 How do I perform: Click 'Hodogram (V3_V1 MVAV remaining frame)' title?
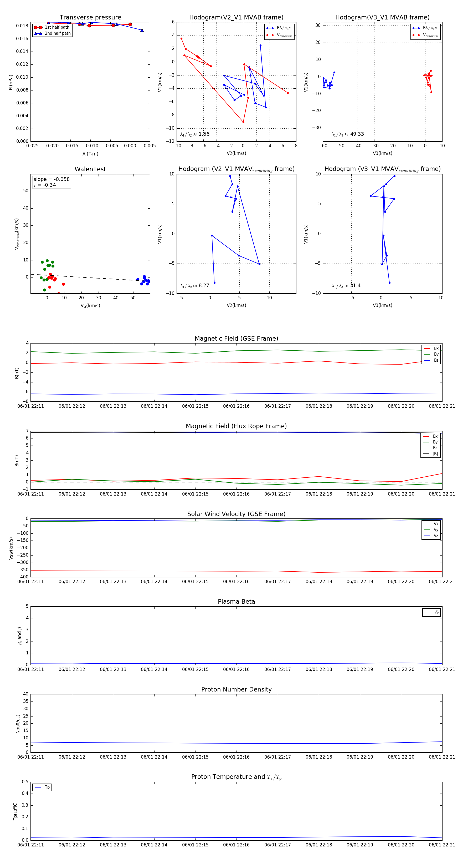(382, 169)
